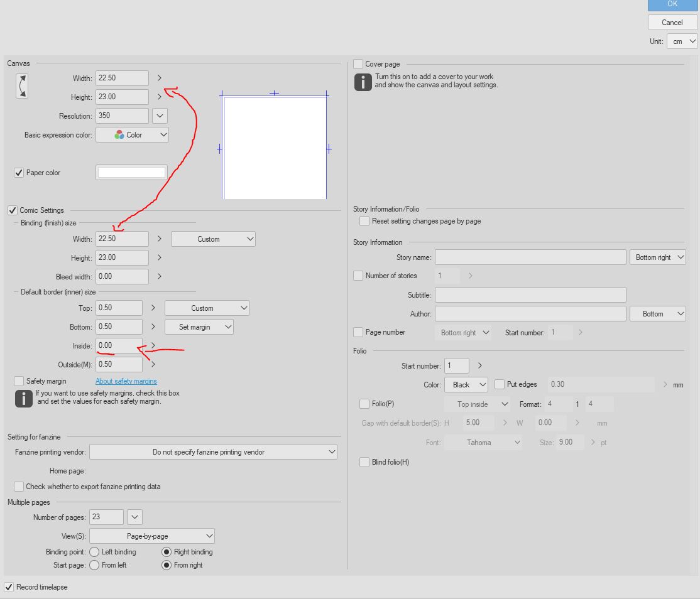Enable the Page number checkbox
The image size is (700, 599).
pos(358,332)
